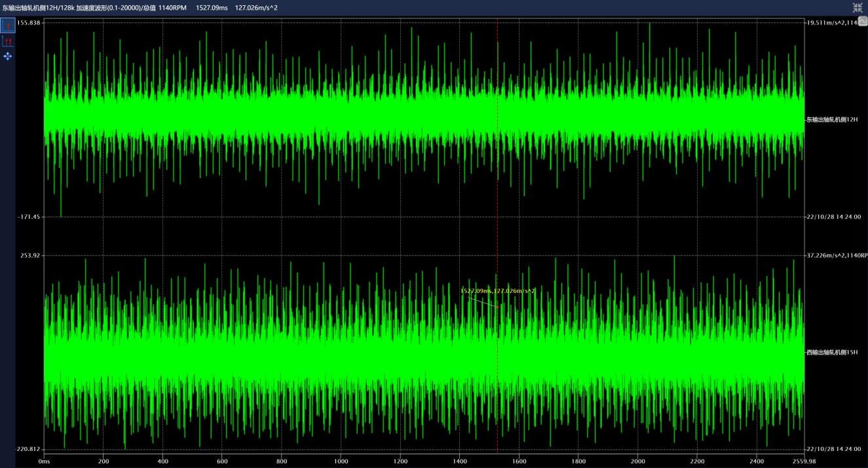Image resolution: width=868 pixels, height=468 pixels.
Task: Open the waveform chart type icon
Action: tap(863, 22)
